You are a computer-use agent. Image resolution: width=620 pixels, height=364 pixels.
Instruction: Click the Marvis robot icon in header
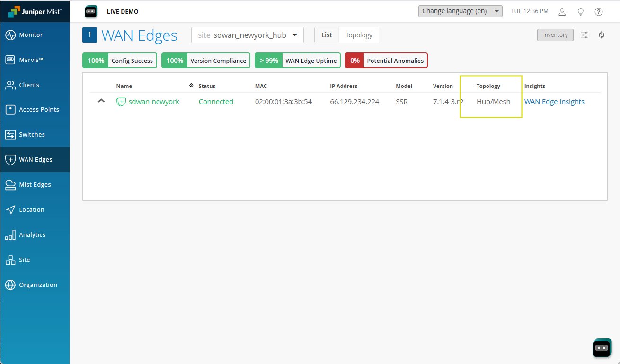(91, 11)
